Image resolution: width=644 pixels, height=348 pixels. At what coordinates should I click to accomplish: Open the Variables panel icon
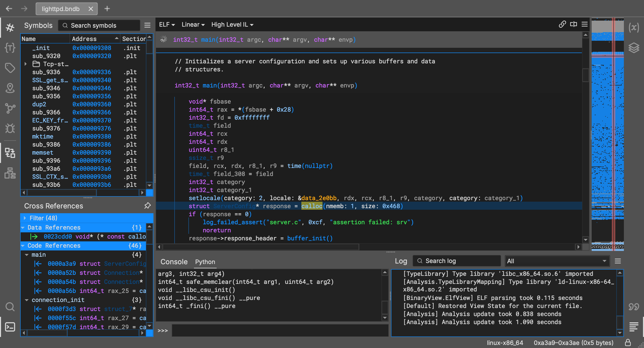tap(634, 28)
